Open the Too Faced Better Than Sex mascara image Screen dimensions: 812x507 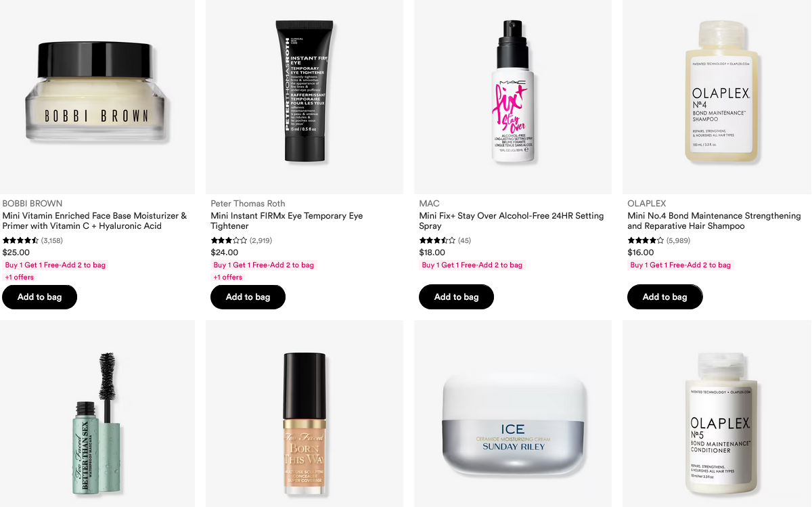(x=97, y=414)
